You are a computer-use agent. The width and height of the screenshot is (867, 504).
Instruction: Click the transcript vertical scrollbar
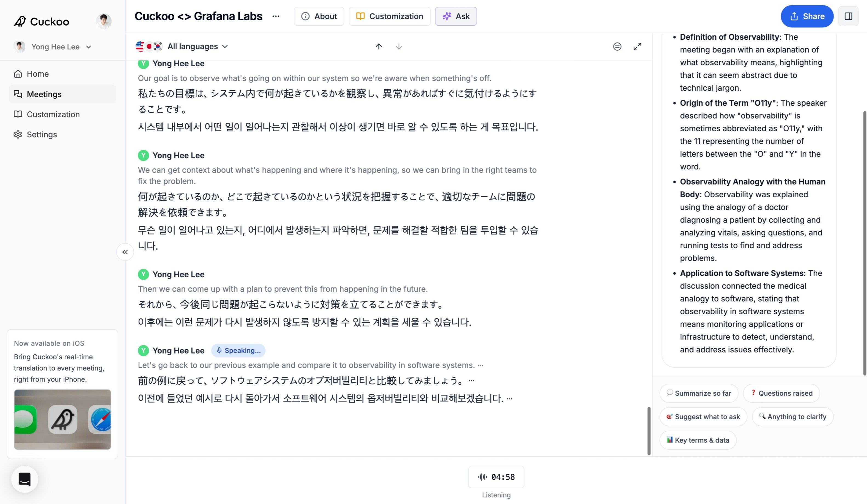tap(649, 431)
